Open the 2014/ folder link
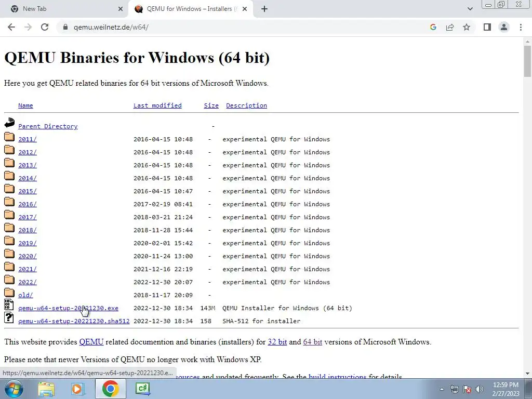532x399 pixels. click(27, 178)
